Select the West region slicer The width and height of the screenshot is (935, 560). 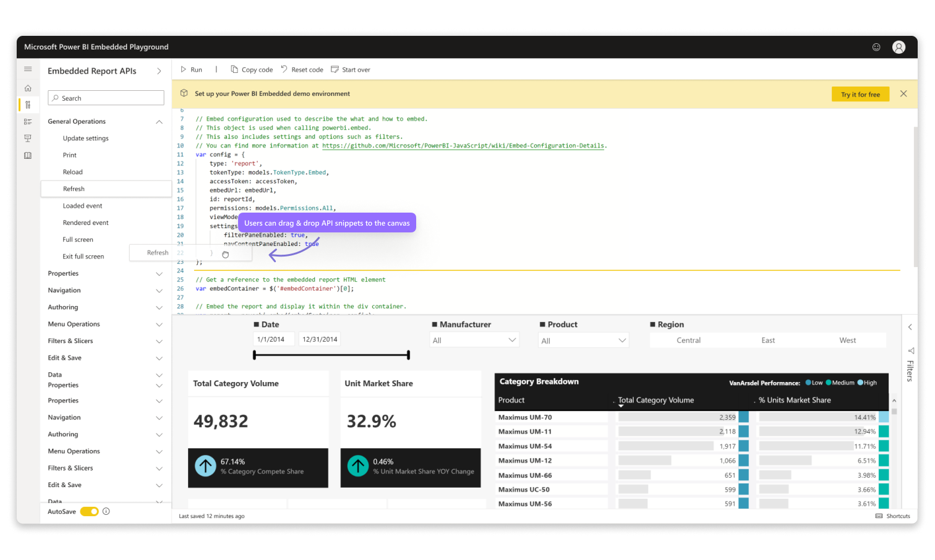coord(848,341)
